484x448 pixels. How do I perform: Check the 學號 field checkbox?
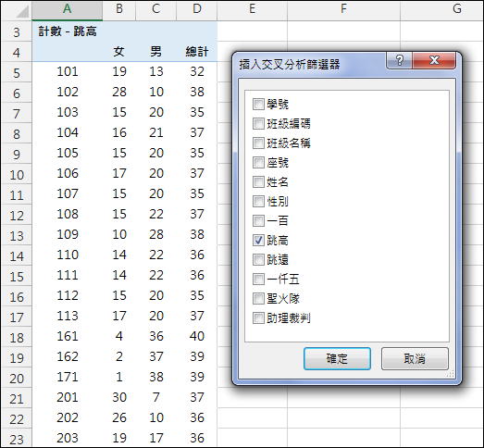[x=258, y=104]
